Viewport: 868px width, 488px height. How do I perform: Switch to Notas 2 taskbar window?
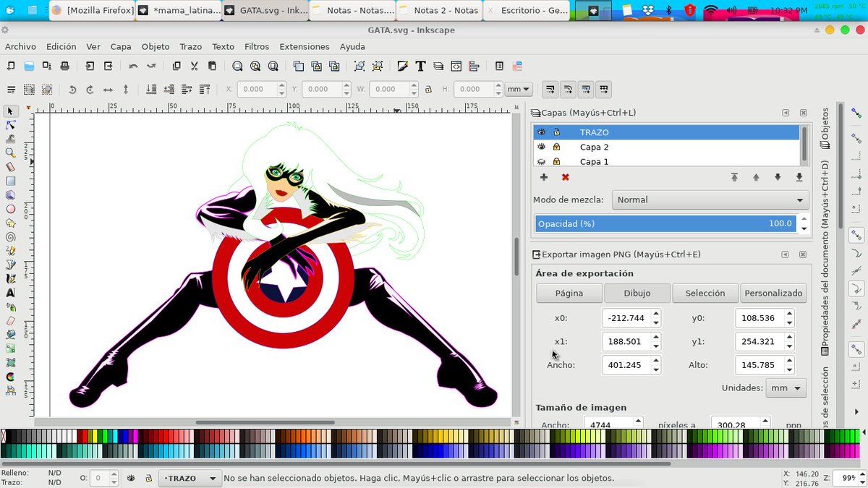pyautogui.click(x=440, y=11)
